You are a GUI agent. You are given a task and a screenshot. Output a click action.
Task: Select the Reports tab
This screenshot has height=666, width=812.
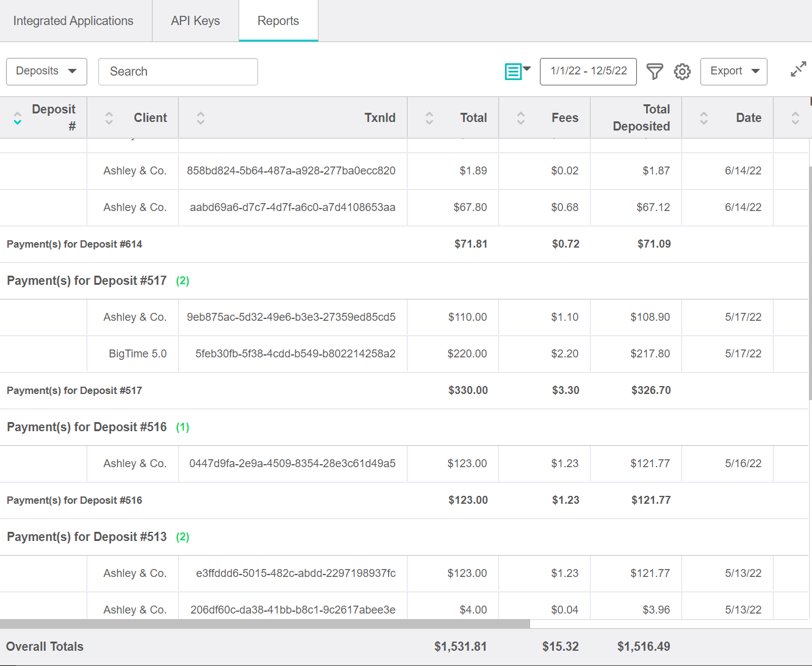278,21
